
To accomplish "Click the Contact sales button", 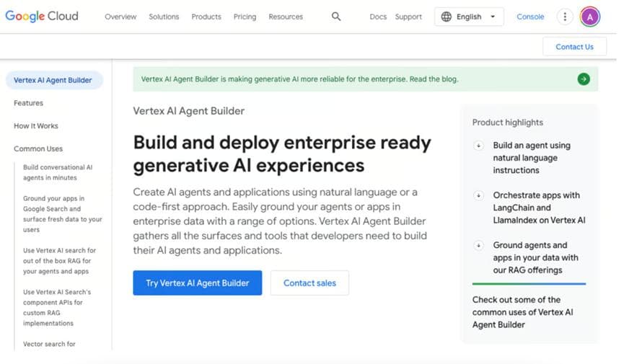I will tap(309, 283).
